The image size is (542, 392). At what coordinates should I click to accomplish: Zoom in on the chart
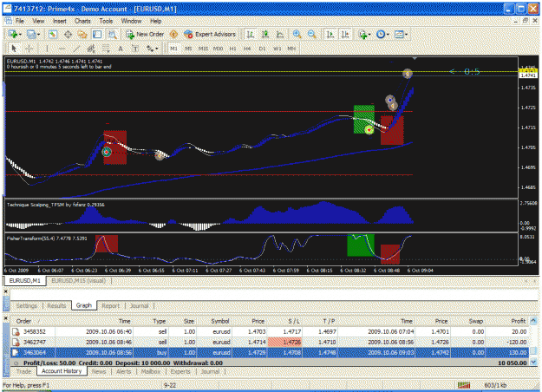pos(297,34)
